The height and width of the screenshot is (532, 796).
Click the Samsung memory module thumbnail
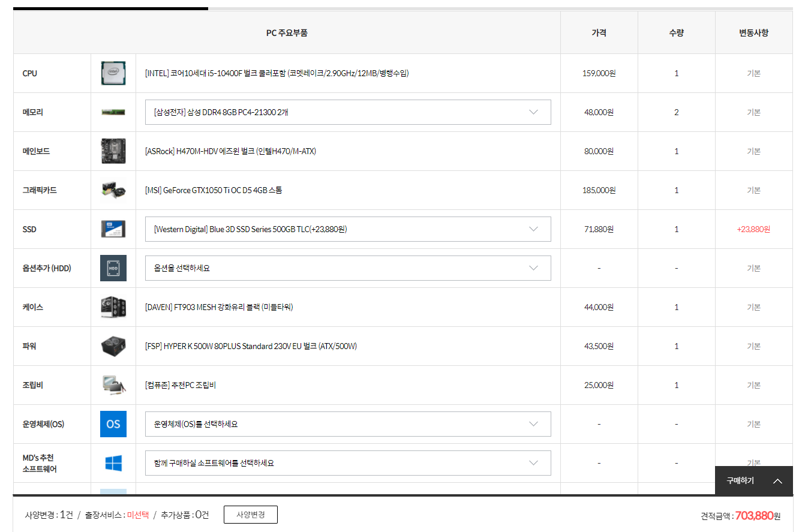tap(113, 112)
